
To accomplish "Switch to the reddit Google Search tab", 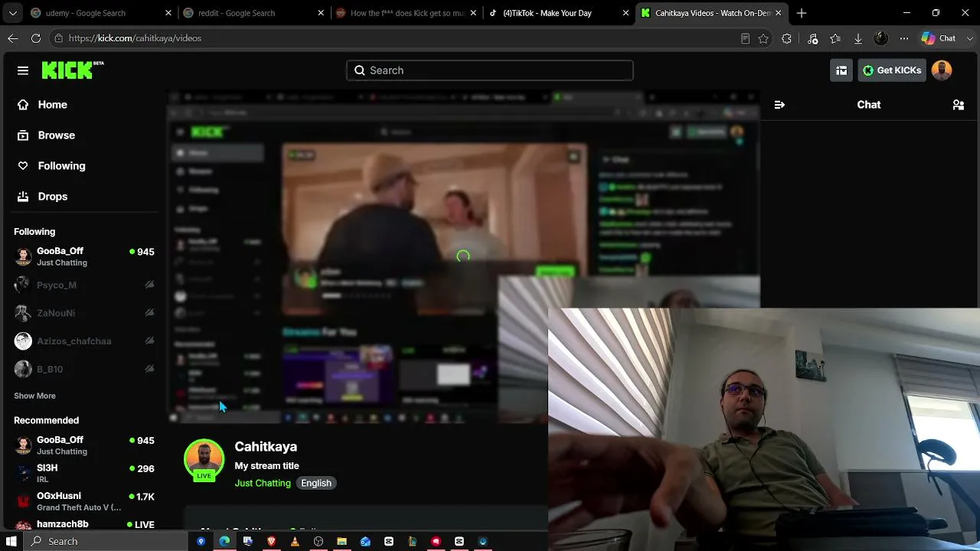I will [253, 13].
